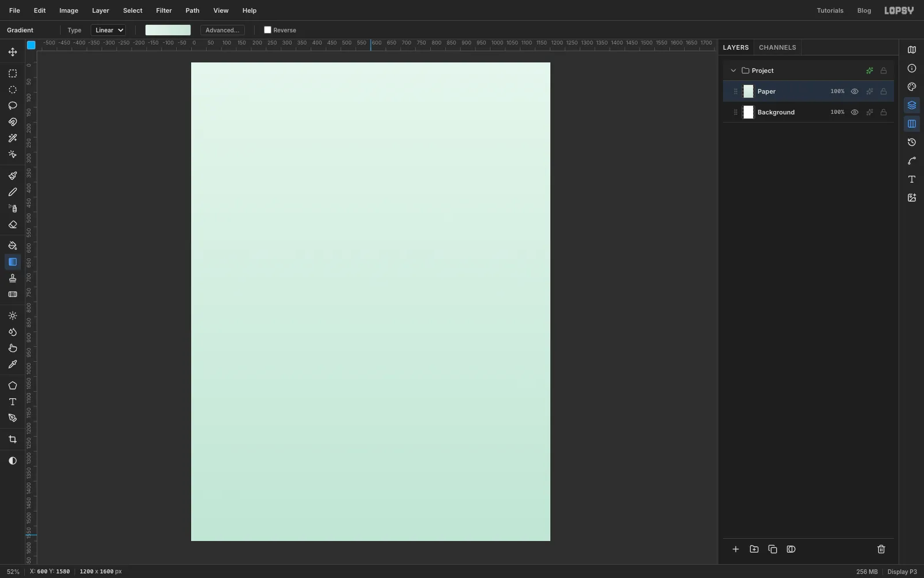Hide the Background layer
Image resolution: width=924 pixels, height=578 pixels.
click(855, 112)
